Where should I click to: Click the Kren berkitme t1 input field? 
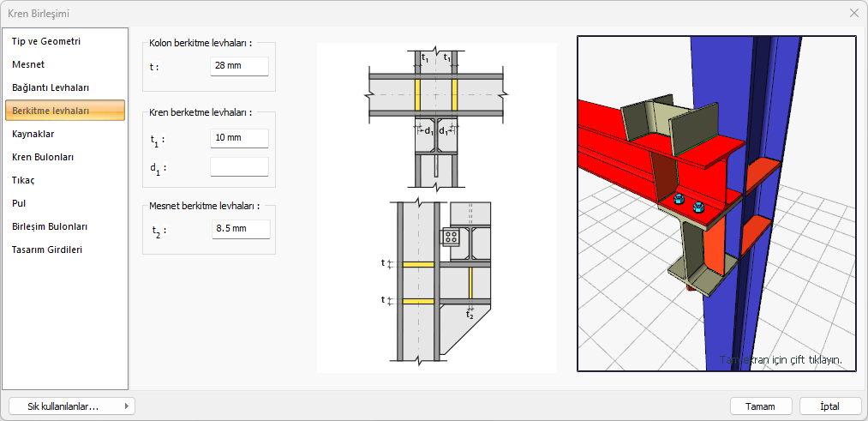click(x=239, y=138)
